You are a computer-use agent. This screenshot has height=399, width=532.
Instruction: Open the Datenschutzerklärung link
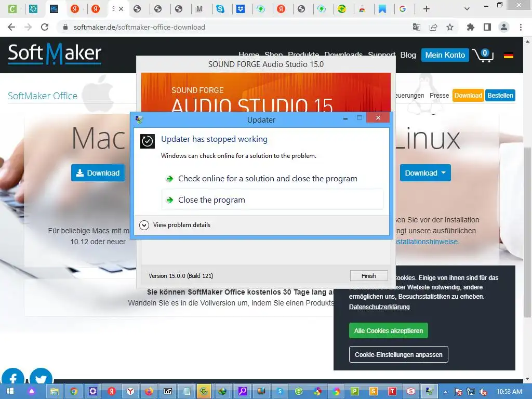click(379, 307)
